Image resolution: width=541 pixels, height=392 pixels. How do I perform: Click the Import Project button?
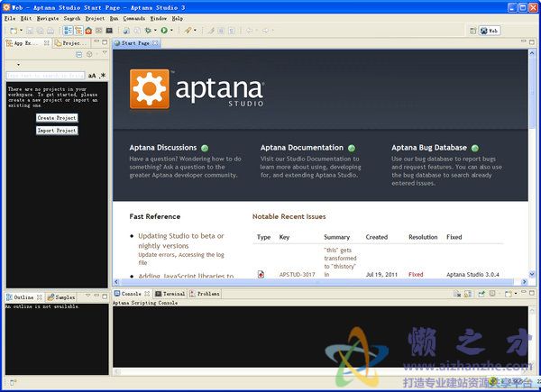(x=57, y=131)
